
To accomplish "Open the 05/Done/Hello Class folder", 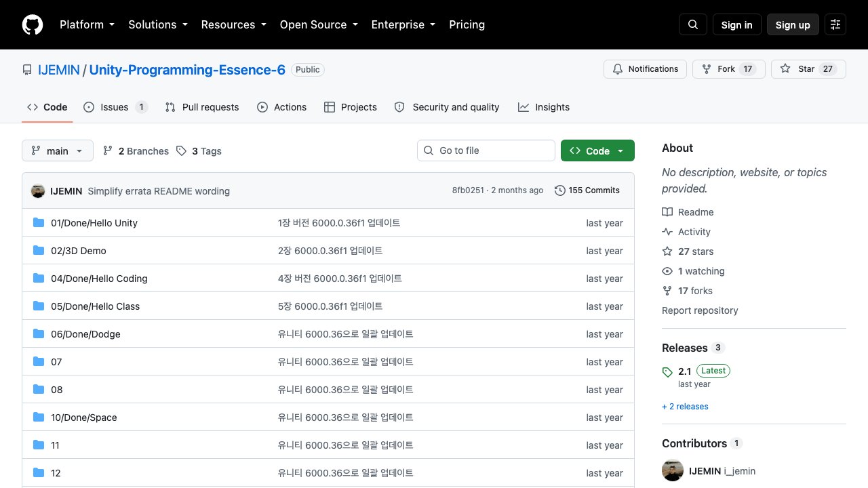I will point(95,306).
